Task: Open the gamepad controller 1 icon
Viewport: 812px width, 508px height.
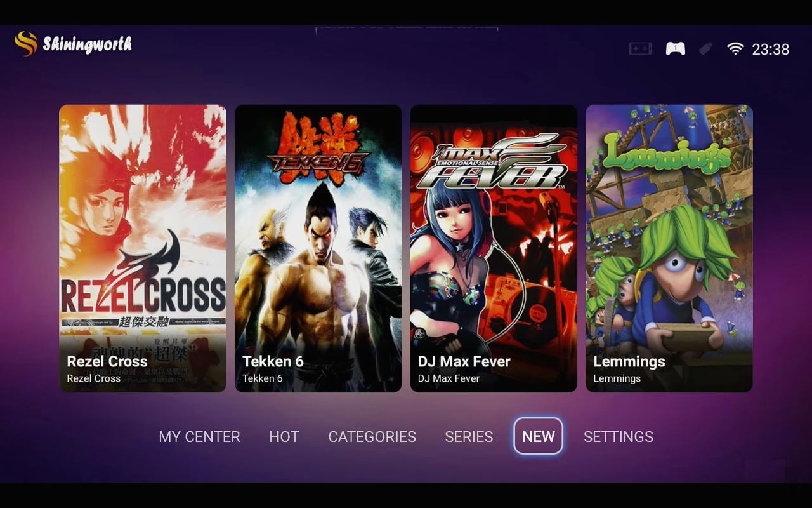Action: [x=675, y=49]
